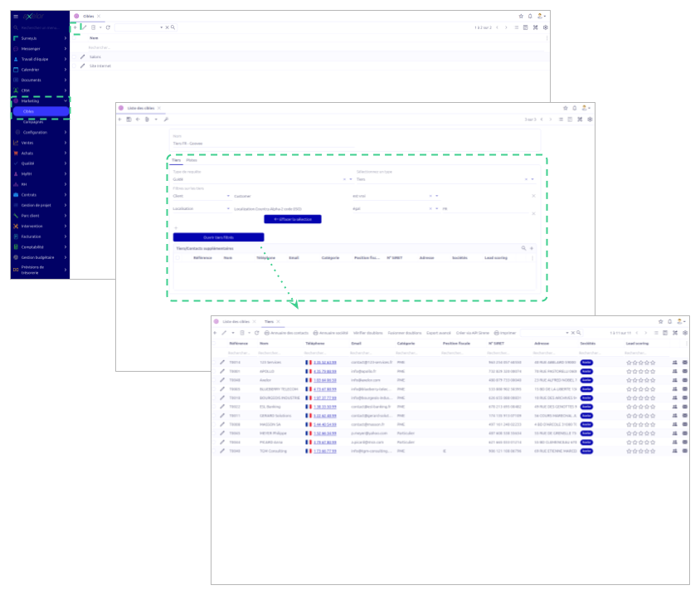Click the notification bell in Cibles window
The image size is (700, 595).
[x=530, y=16]
